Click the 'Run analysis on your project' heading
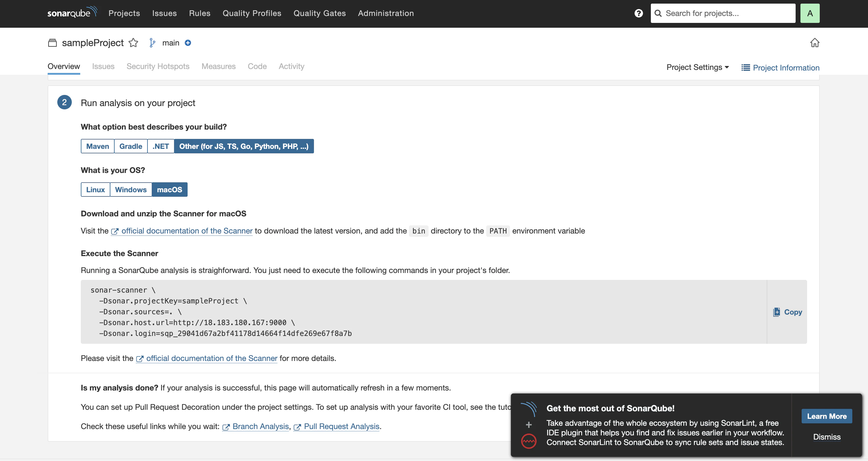This screenshot has width=868, height=461. [x=138, y=103]
